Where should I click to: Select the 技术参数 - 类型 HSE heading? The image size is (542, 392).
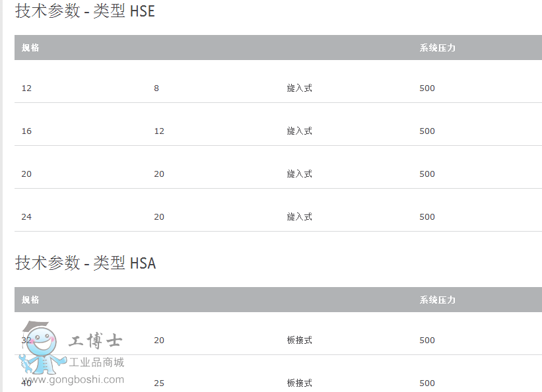tap(85, 11)
